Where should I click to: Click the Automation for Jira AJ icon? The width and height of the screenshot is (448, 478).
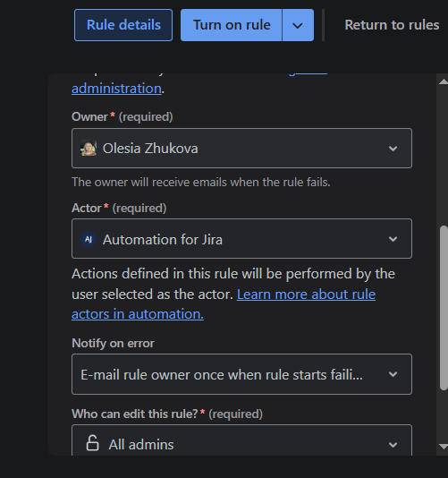(89, 239)
